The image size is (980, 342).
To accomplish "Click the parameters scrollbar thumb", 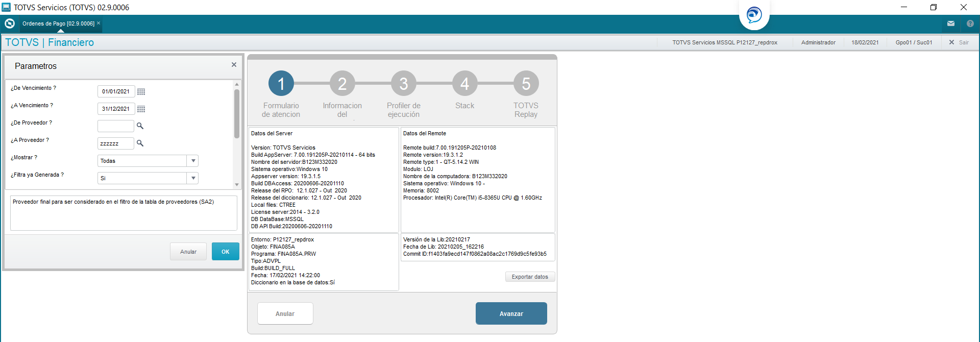I will (x=237, y=113).
